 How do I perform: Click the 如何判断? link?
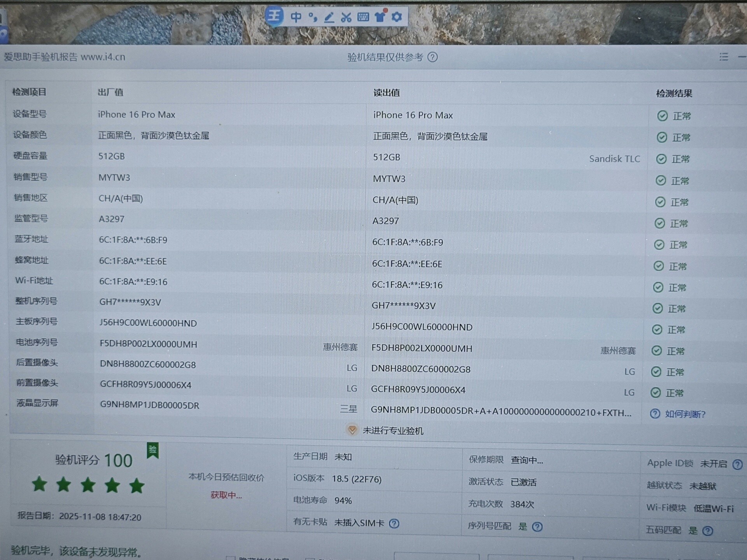coord(685,414)
